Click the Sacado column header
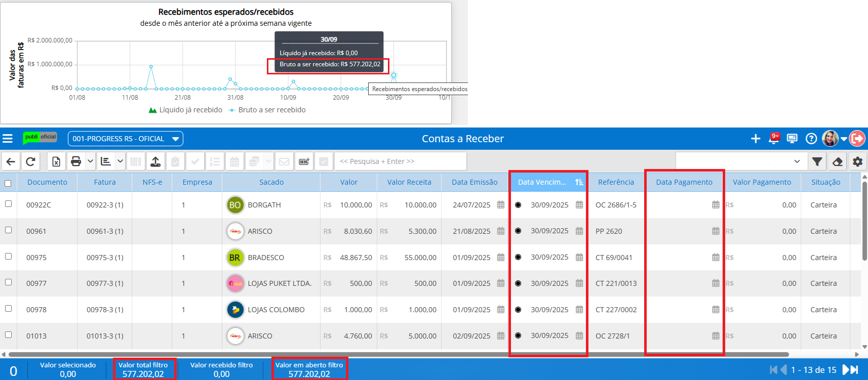 click(271, 182)
